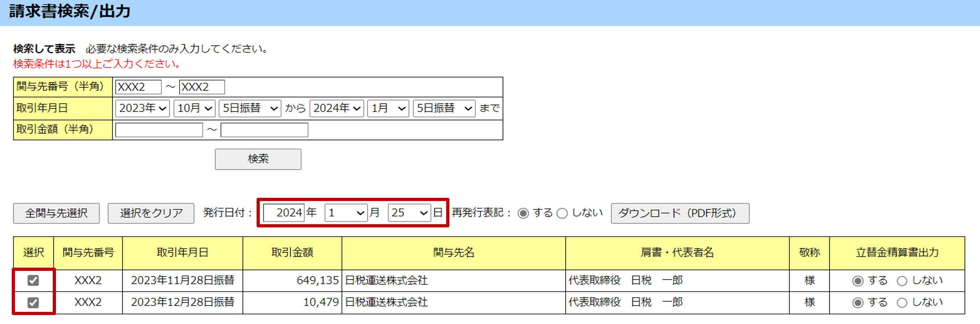980x324 pixels.
Task: Choose しない for 10,479 row 立替金精算書出力
Action: coord(902,303)
